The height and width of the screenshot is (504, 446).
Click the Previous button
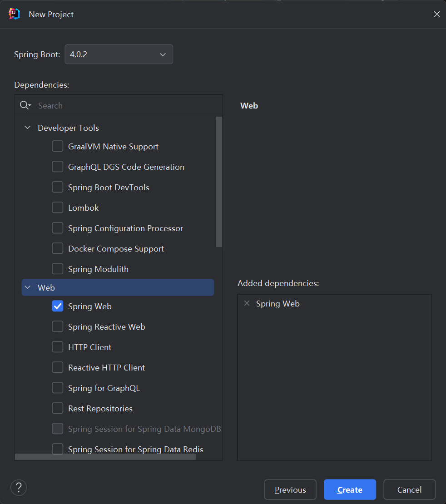[x=290, y=489]
